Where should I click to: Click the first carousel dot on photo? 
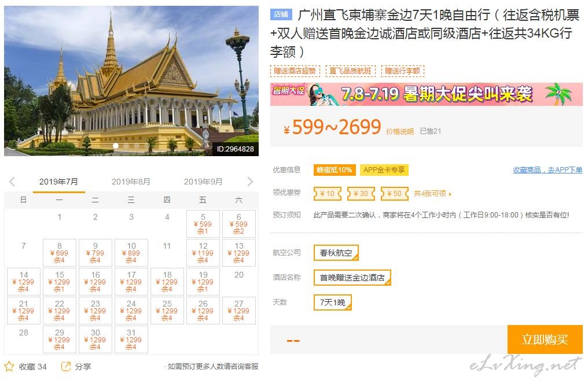pos(116,146)
